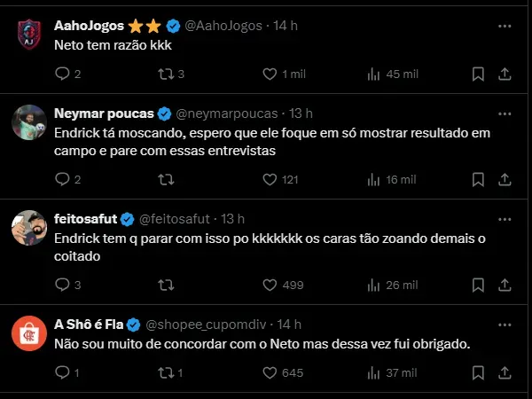532x399 pixels.
Task: Bookmark the AahoJogos tweet
Action: [x=478, y=74]
